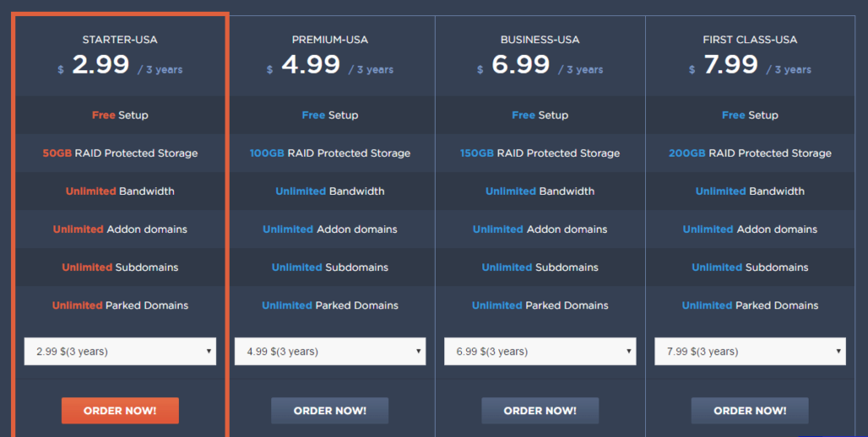Select the BUSINESS-USA plan heading
The width and height of the screenshot is (868, 437).
click(540, 40)
